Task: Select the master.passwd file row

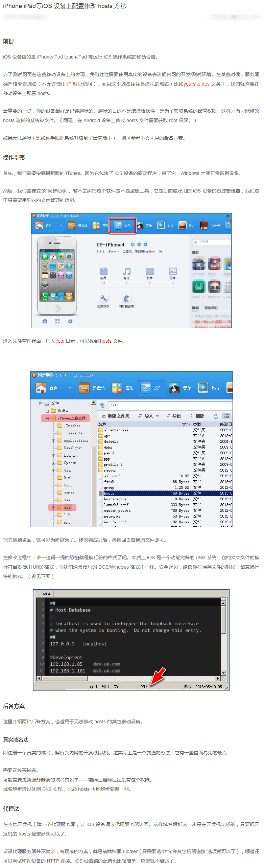Action: coord(165,510)
